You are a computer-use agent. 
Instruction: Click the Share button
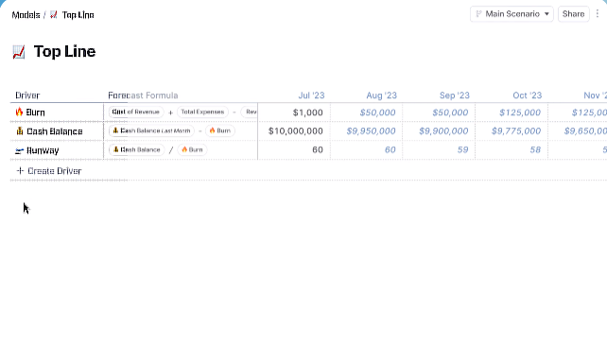click(573, 14)
